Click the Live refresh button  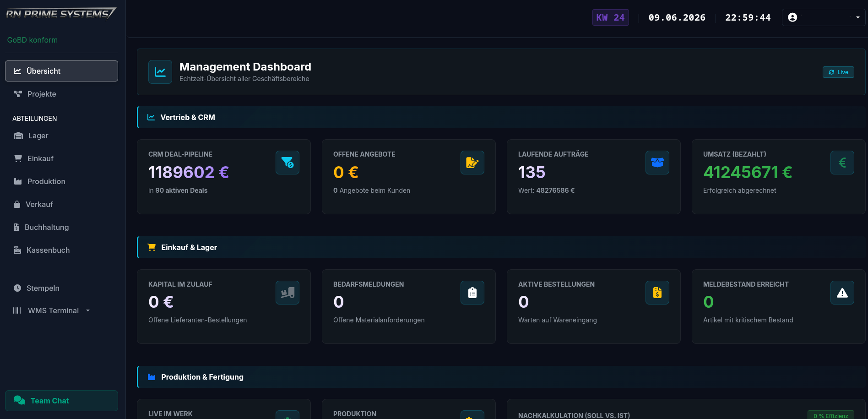pos(838,72)
